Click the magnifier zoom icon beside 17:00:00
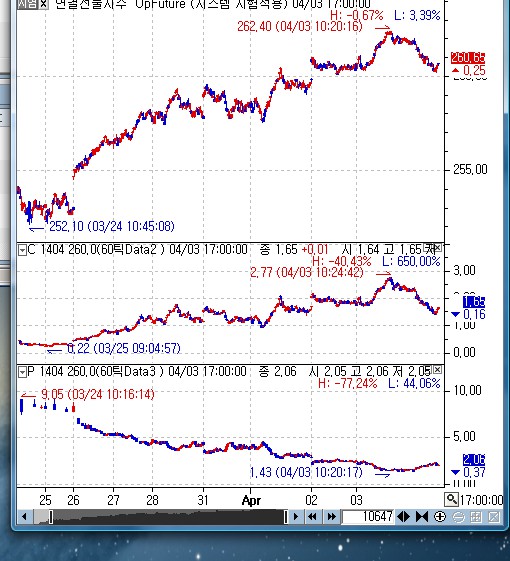Image resolution: width=510 pixels, height=561 pixels. coord(452,499)
